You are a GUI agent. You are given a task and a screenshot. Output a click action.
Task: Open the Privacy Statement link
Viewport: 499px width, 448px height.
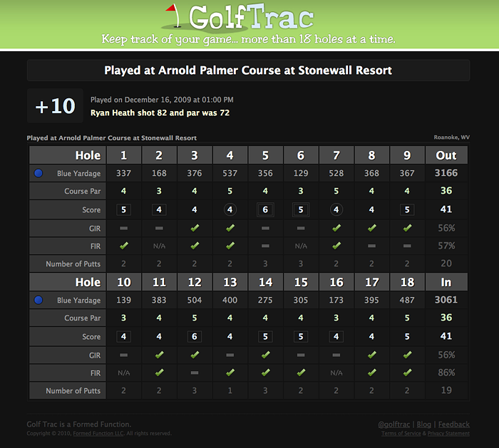click(448, 433)
